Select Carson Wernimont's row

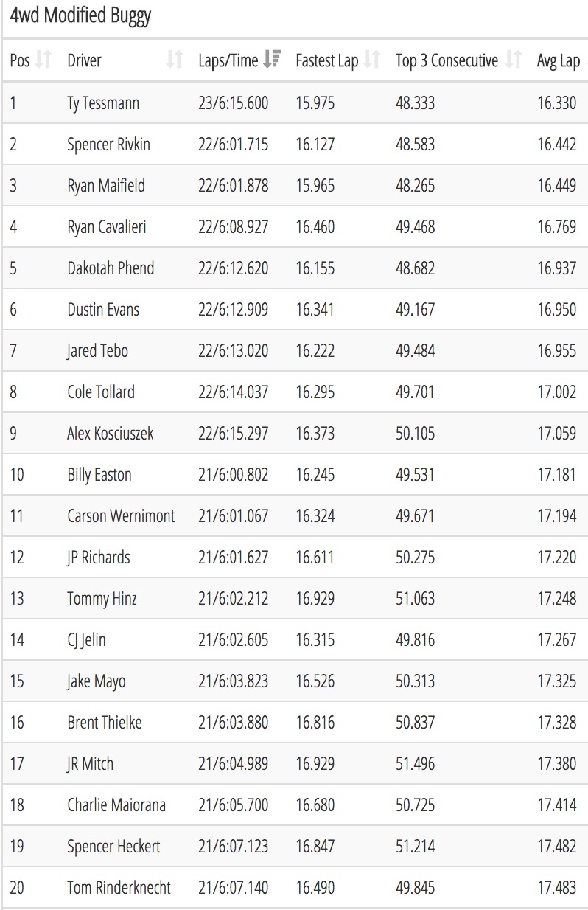click(x=295, y=515)
